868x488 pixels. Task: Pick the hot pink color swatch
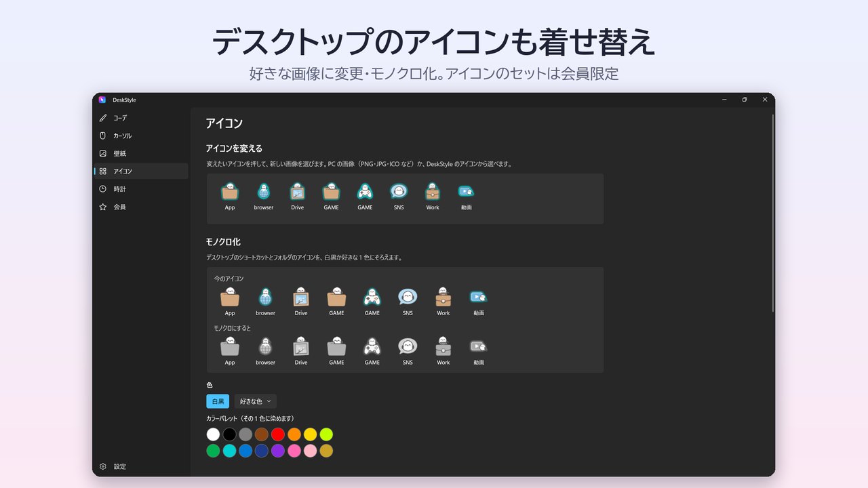pyautogui.click(x=294, y=451)
